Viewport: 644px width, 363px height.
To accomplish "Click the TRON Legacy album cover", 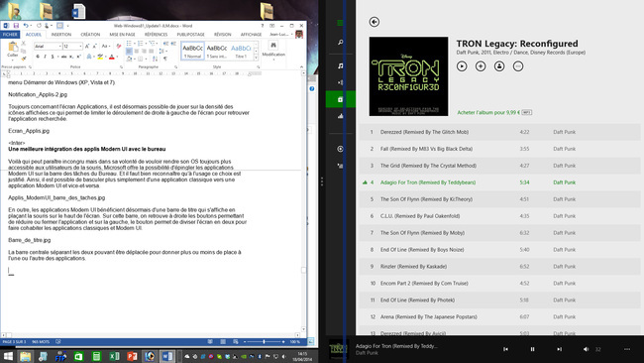I will [x=408, y=76].
